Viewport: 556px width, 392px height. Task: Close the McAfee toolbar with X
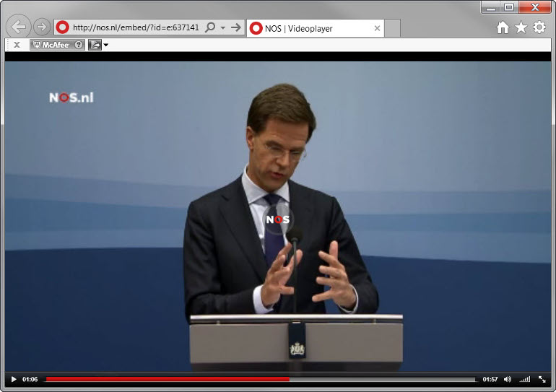(x=17, y=45)
